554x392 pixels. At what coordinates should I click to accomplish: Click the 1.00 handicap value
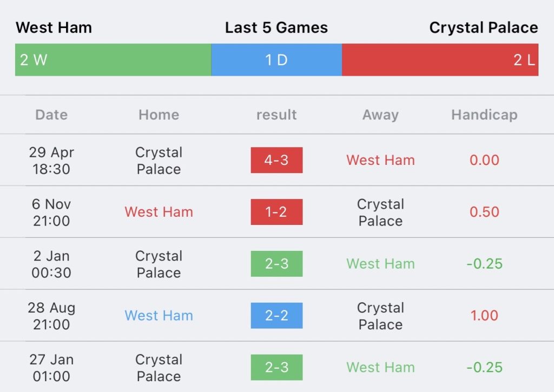tap(484, 316)
